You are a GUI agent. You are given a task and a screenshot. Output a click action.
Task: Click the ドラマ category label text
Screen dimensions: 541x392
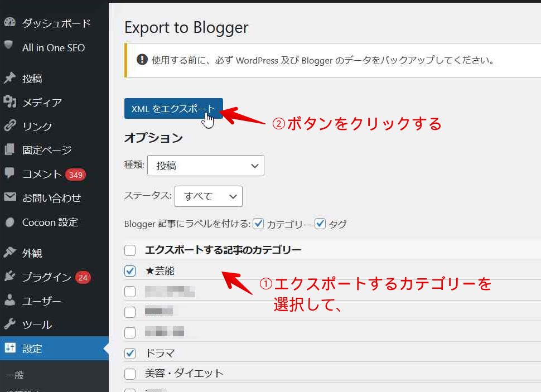click(x=160, y=354)
